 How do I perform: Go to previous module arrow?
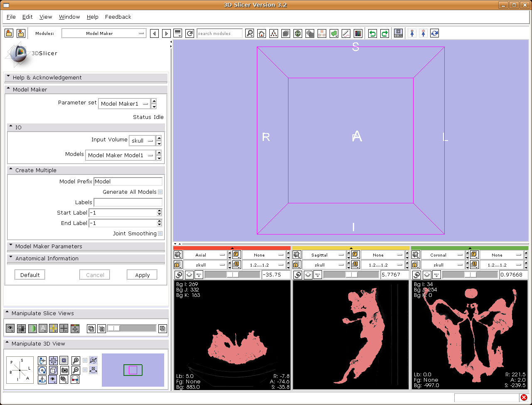pyautogui.click(x=154, y=33)
